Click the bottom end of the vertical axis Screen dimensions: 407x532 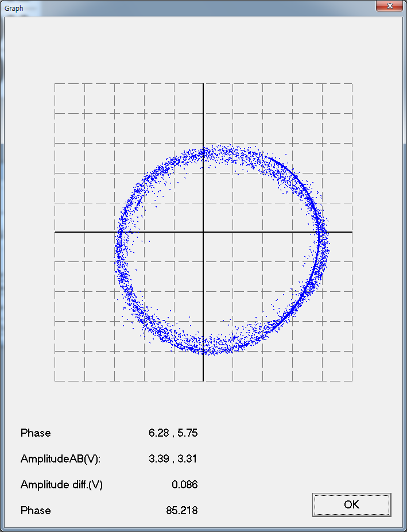203,379
